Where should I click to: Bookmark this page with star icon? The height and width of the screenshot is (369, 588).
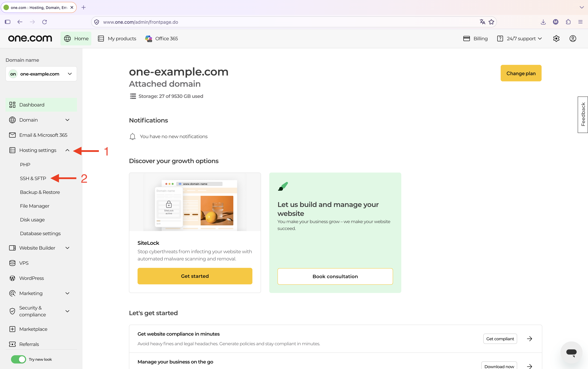(x=491, y=22)
